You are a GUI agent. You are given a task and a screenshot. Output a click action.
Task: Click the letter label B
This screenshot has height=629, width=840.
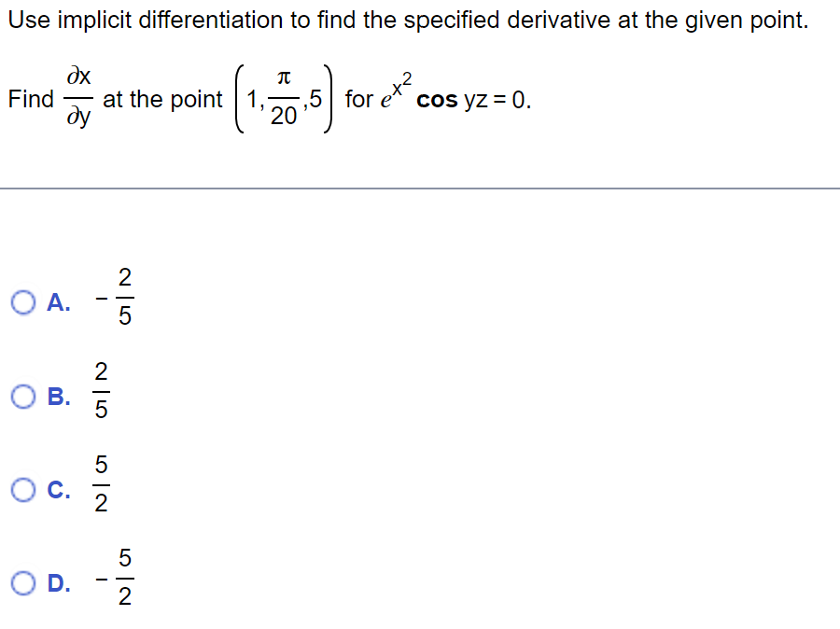[58, 397]
